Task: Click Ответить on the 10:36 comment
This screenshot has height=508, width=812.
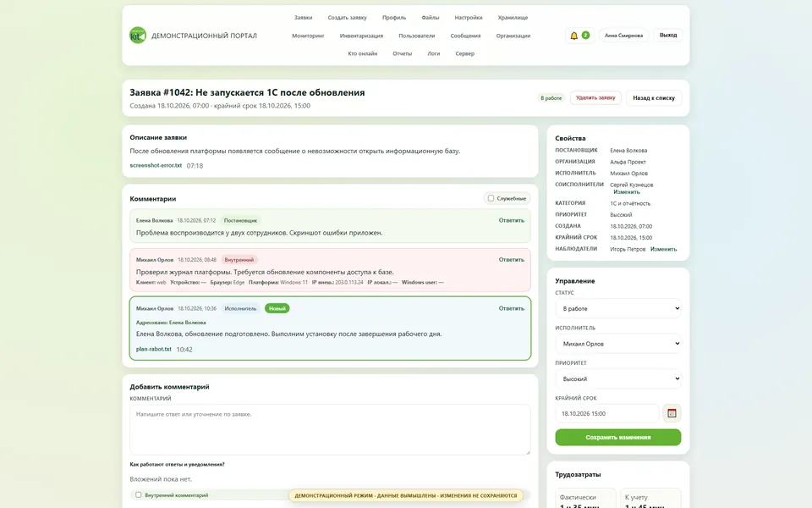Action: [512, 308]
